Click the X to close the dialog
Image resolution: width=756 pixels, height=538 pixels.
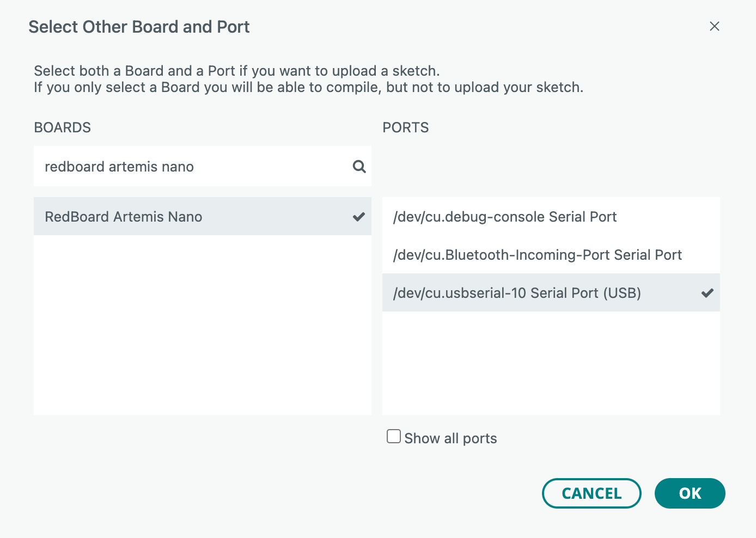coord(715,26)
